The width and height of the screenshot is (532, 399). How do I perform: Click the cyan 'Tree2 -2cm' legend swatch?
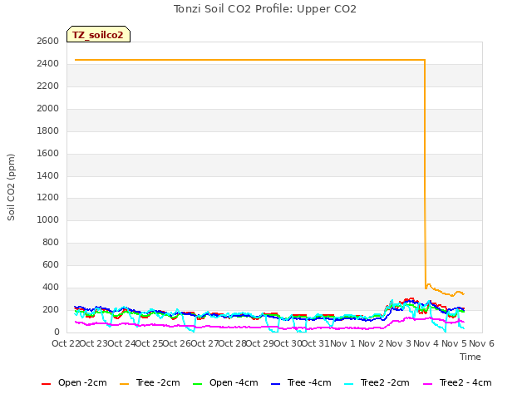(348, 384)
